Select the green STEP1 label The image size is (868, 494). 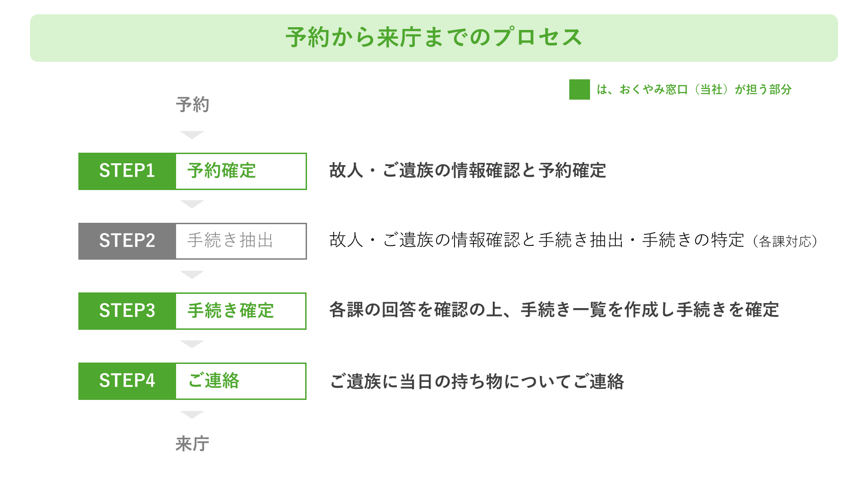point(127,171)
